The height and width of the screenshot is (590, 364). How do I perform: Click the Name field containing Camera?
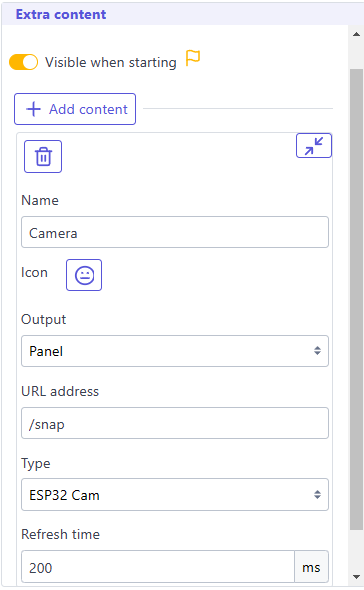tap(175, 232)
